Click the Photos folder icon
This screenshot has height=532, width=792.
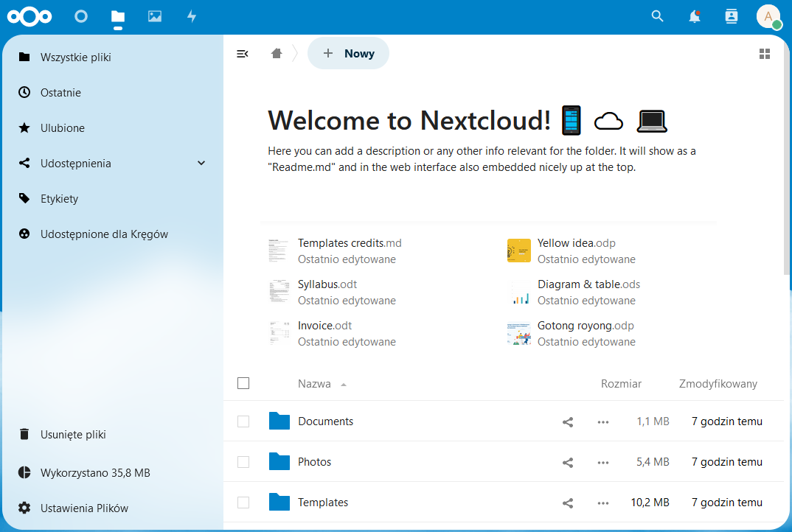[x=279, y=461]
